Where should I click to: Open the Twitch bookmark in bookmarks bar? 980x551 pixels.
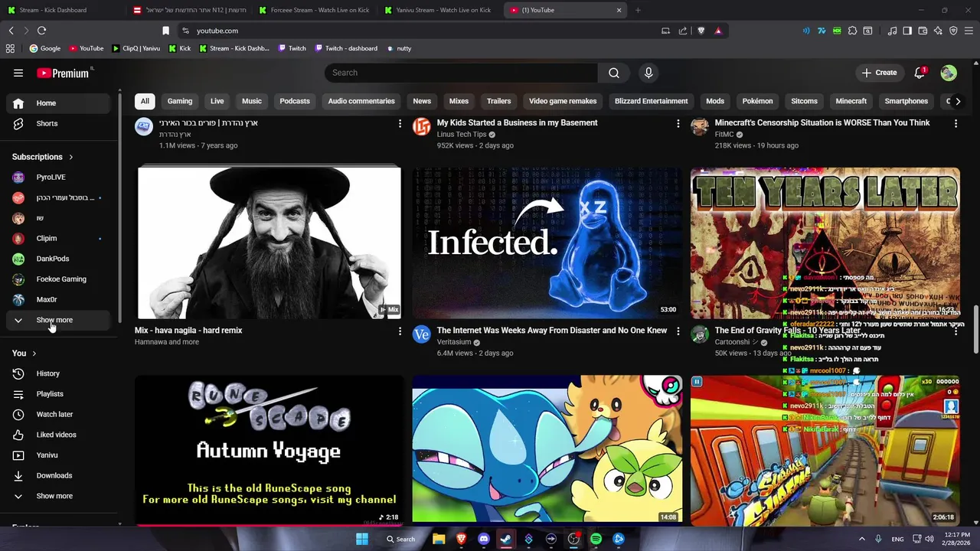tap(292, 48)
